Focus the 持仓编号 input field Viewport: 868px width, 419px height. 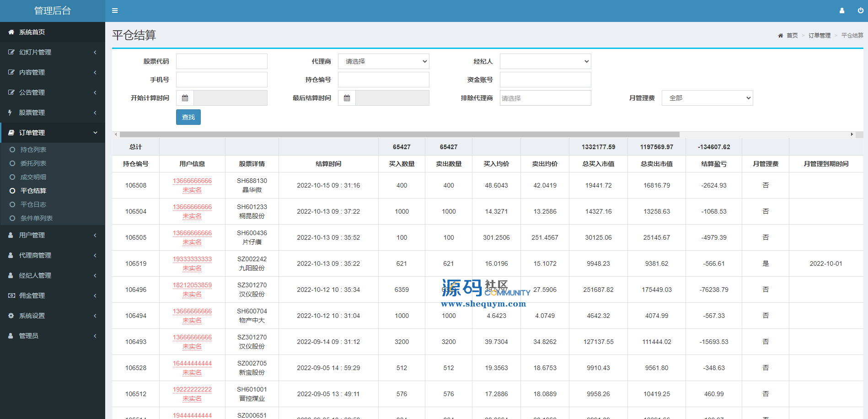383,80
